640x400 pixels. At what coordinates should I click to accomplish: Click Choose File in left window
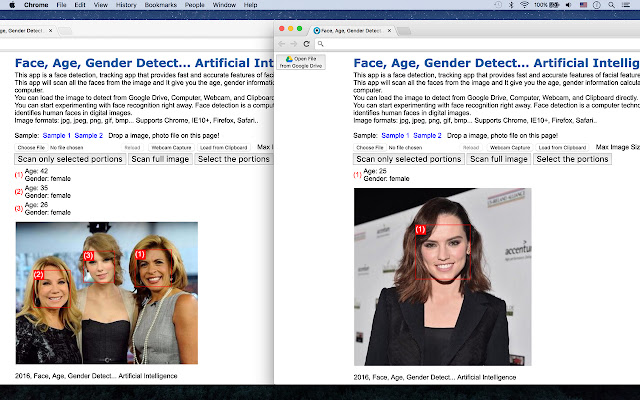[x=31, y=147]
